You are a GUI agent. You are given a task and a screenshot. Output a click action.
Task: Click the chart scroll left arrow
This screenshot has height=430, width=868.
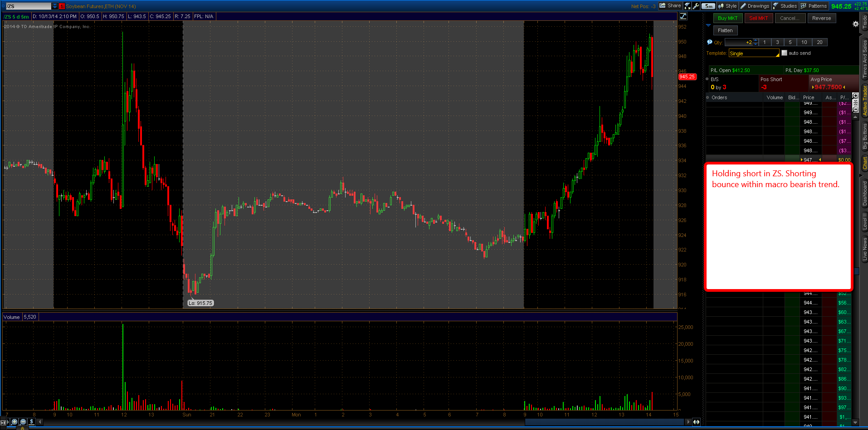[40, 422]
